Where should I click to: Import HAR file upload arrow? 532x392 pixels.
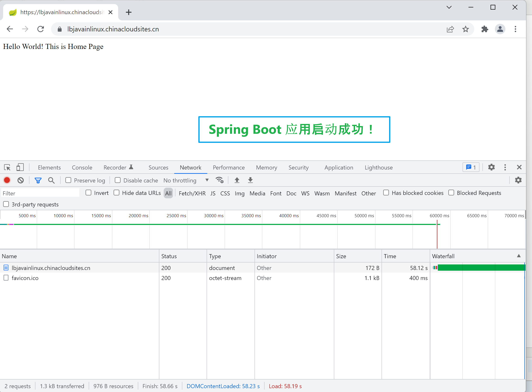point(237,180)
